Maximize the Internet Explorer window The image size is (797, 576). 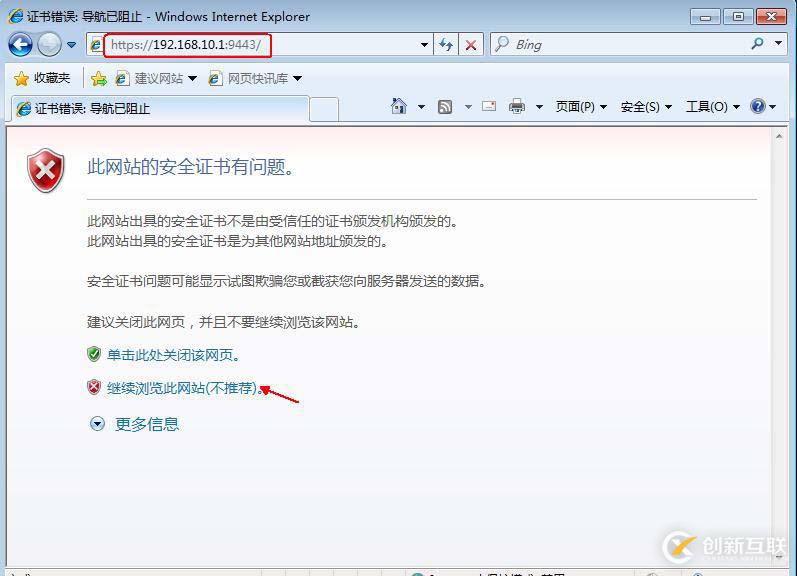(x=738, y=17)
